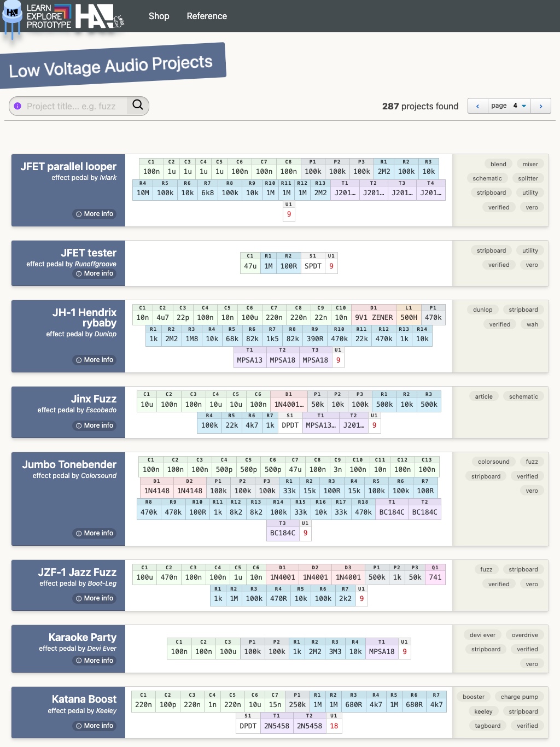Open the Reference menu
This screenshot has width=560, height=747.
[x=207, y=16]
